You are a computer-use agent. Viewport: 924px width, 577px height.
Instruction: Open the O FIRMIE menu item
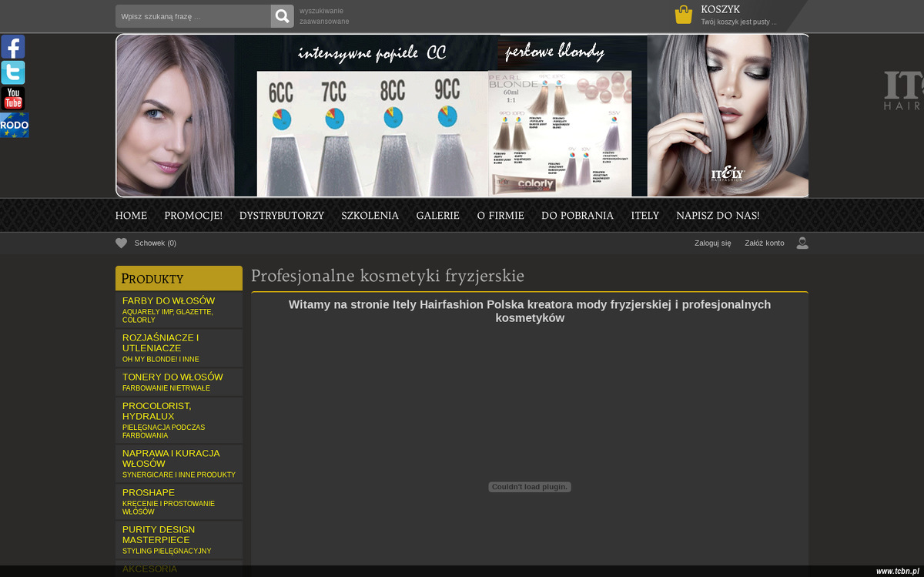(x=500, y=216)
